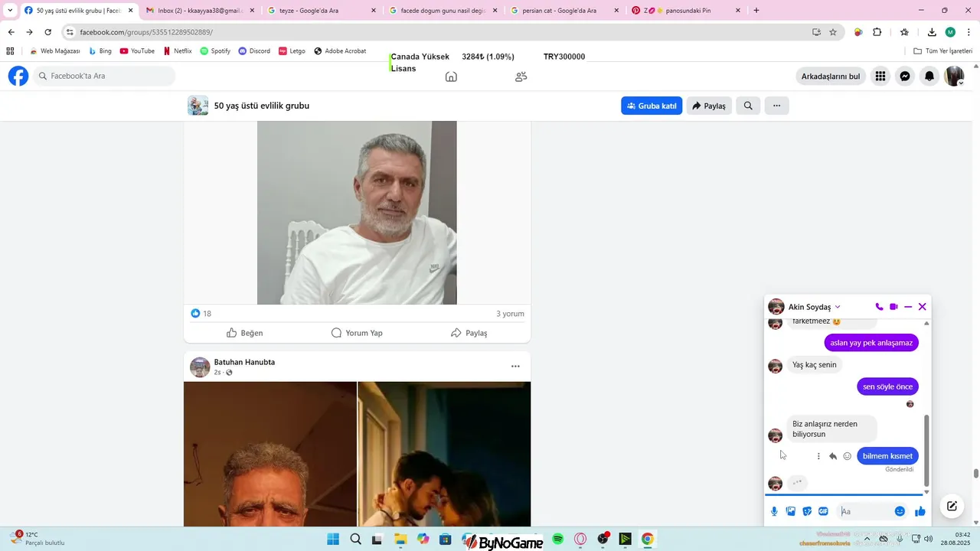Click the Chrome address bar URL

(146, 32)
